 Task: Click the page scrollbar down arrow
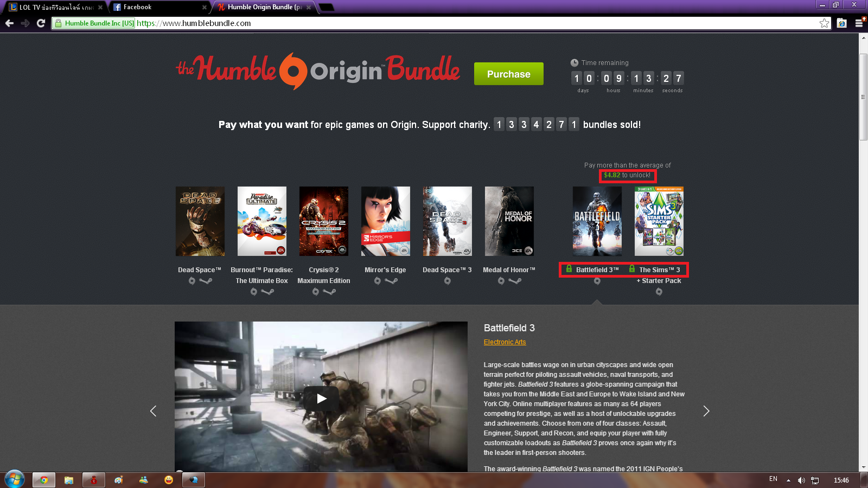pos(863,467)
